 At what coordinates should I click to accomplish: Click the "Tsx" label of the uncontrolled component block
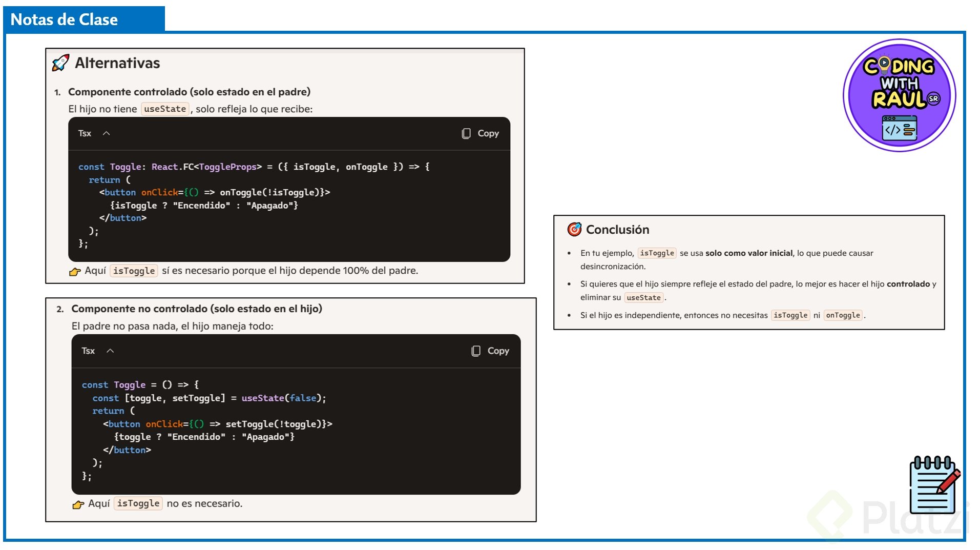88,351
